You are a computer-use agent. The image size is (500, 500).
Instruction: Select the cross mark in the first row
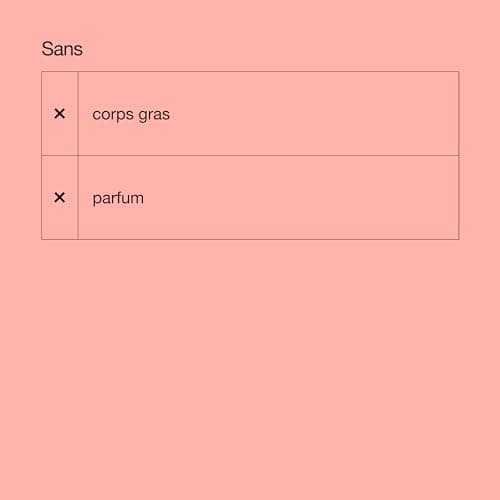click(x=60, y=114)
